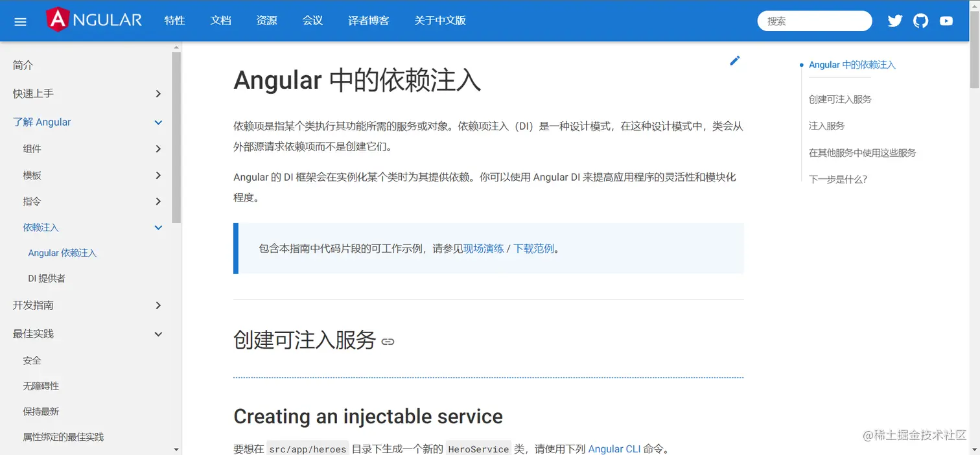Open 无障碍性 in the sidebar

[41, 386]
